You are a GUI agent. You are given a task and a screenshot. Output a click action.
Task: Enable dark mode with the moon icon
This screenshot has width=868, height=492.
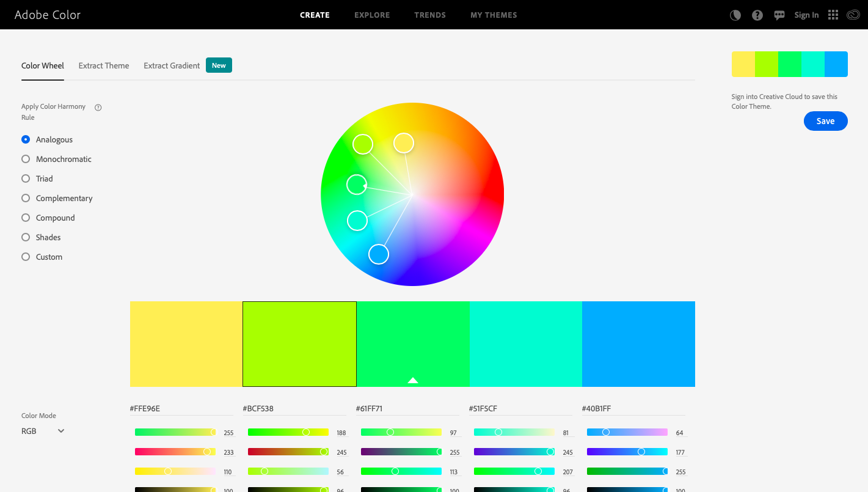click(735, 15)
